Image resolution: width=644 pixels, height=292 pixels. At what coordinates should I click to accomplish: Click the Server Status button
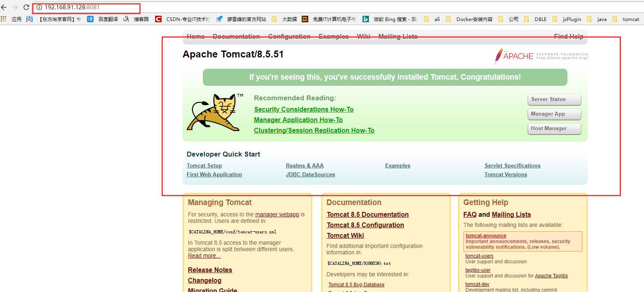[554, 99]
